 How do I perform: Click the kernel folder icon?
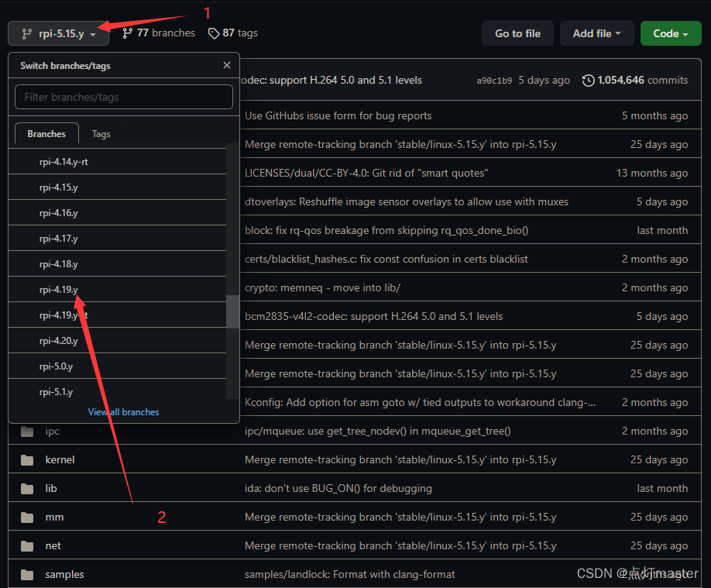pos(27,459)
